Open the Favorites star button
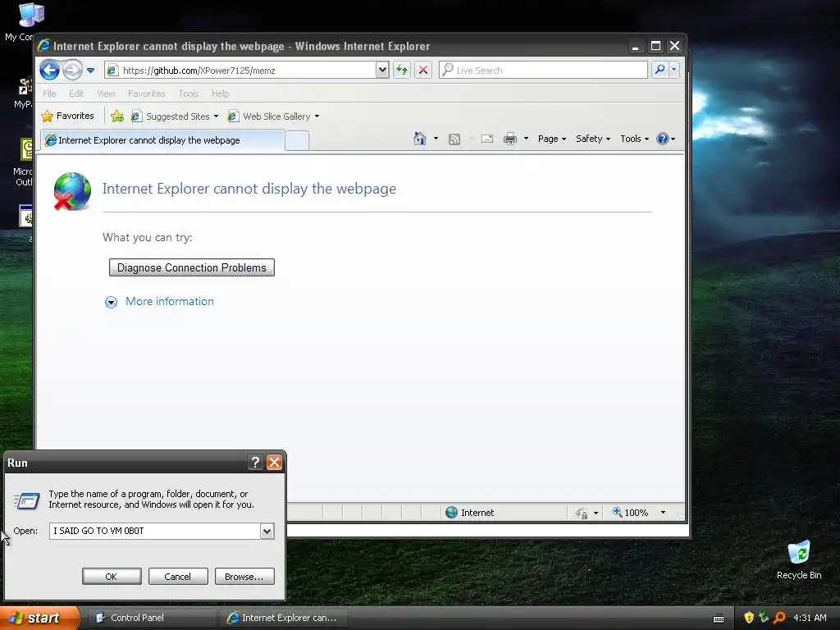Image resolution: width=840 pixels, height=630 pixels. pos(67,116)
